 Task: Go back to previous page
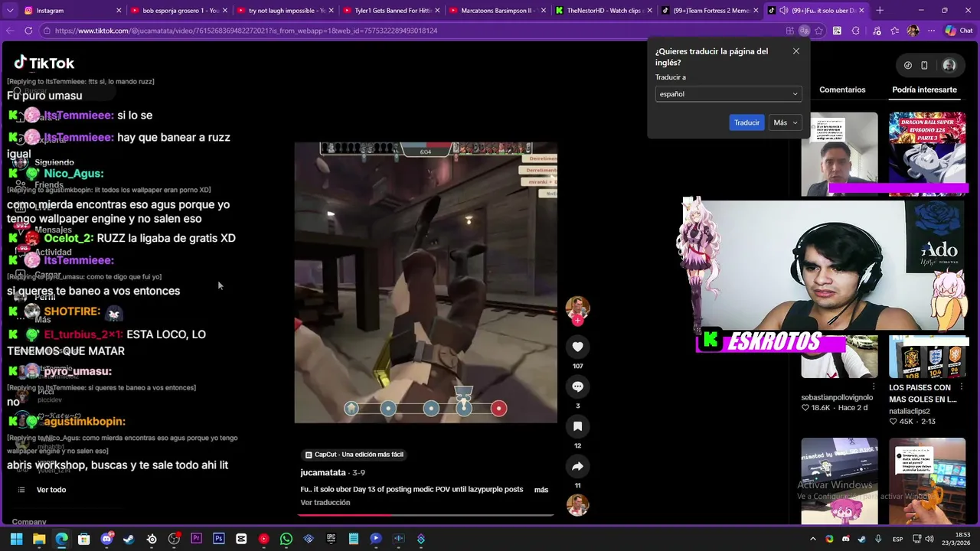tap(10, 31)
